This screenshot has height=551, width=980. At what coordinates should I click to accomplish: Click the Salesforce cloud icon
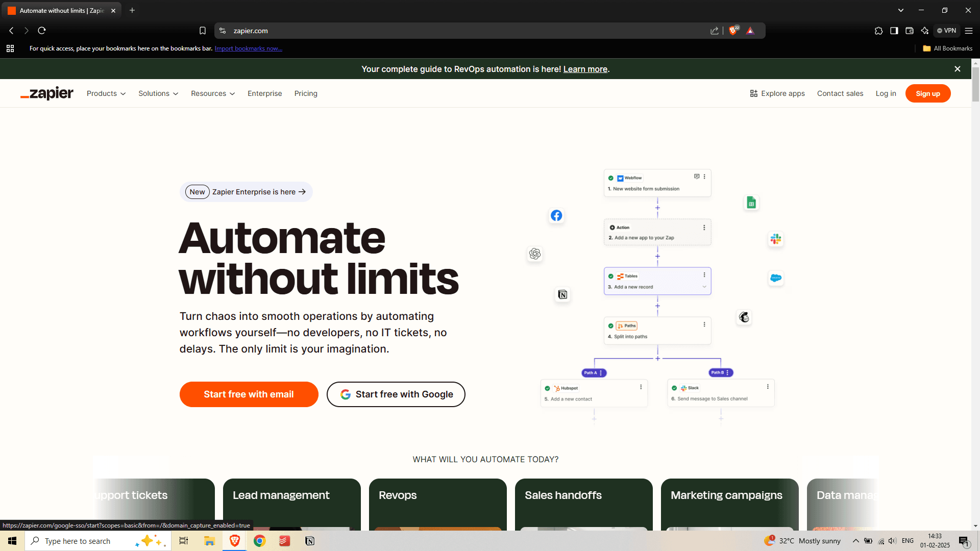[x=776, y=278]
